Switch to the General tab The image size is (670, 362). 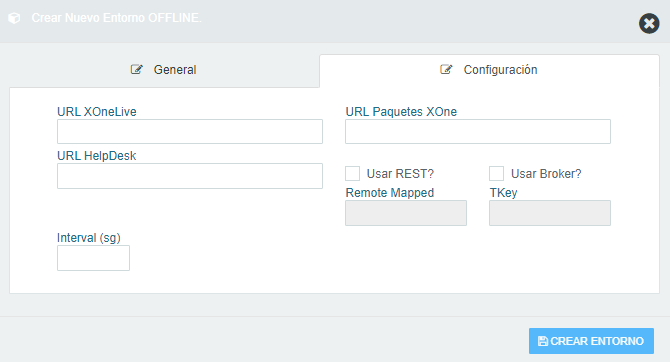pos(164,70)
